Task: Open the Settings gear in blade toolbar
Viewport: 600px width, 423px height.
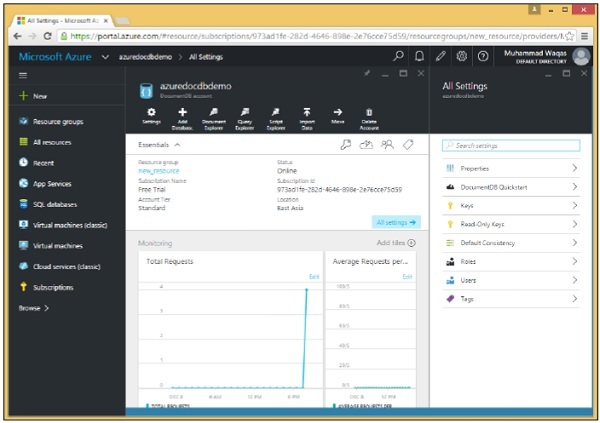Action: tap(151, 116)
